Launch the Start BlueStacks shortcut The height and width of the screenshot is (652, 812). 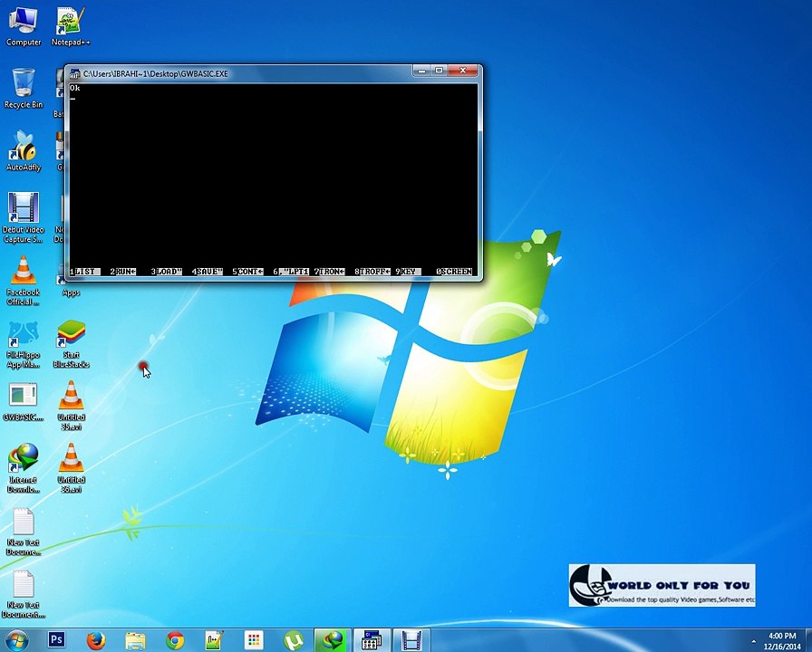pos(71,344)
